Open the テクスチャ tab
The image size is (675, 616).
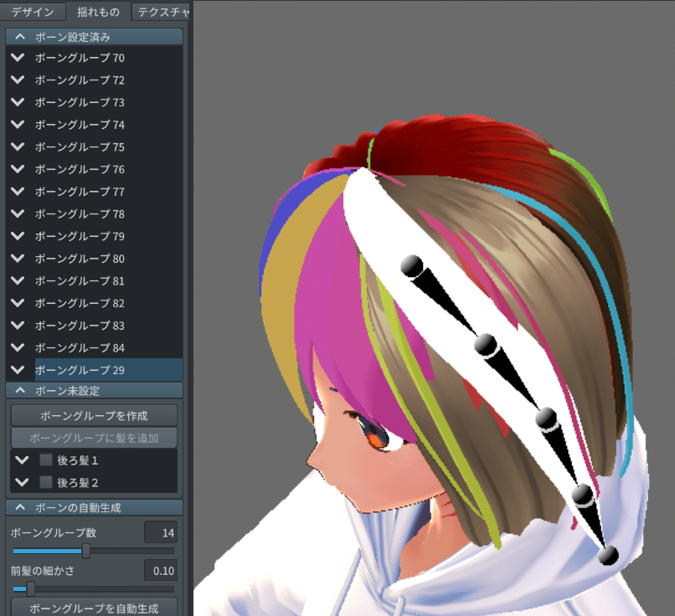pos(162,11)
